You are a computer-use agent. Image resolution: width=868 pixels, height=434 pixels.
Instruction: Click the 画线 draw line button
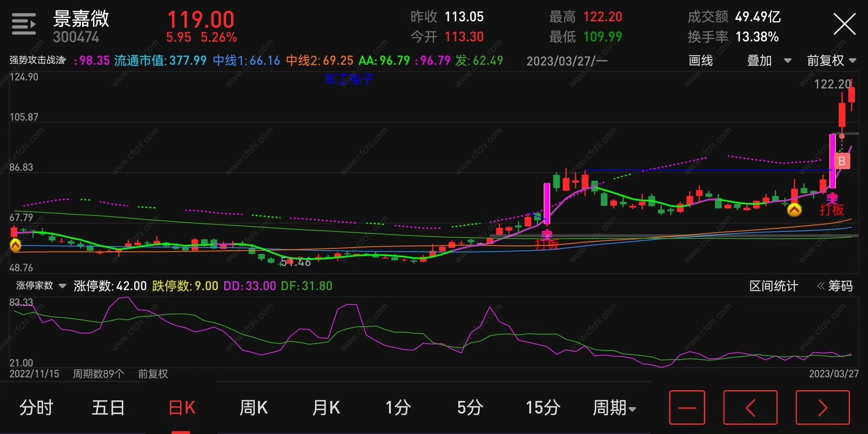(700, 61)
